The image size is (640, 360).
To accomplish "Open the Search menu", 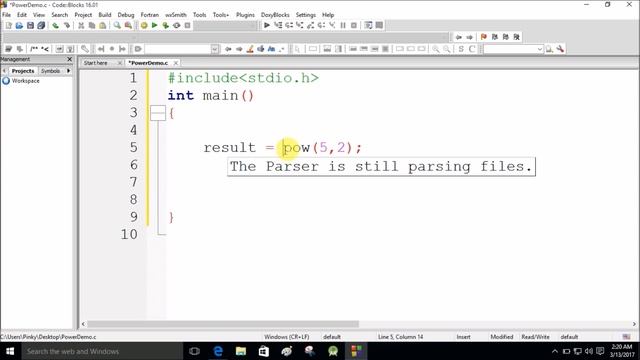I will click(60, 15).
